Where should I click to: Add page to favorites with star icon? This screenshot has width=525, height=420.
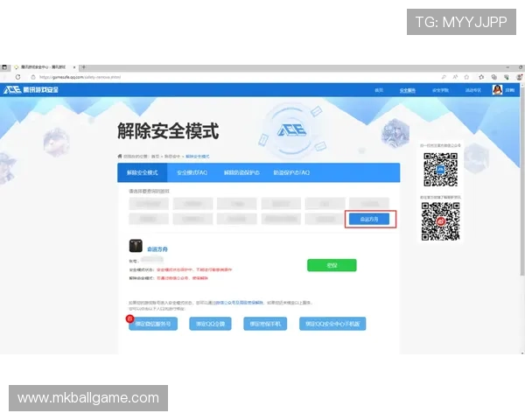pyautogui.click(x=466, y=77)
